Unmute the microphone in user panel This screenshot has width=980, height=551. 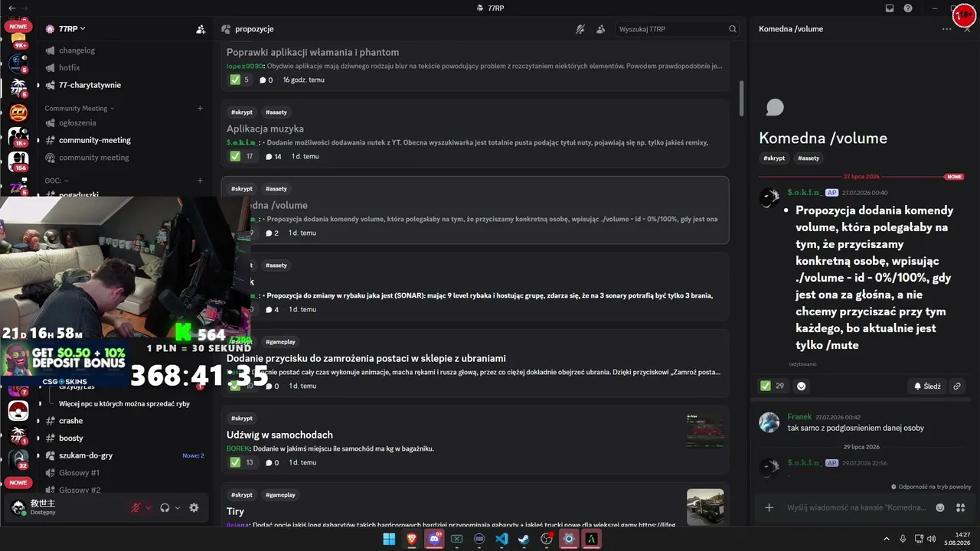(136, 507)
